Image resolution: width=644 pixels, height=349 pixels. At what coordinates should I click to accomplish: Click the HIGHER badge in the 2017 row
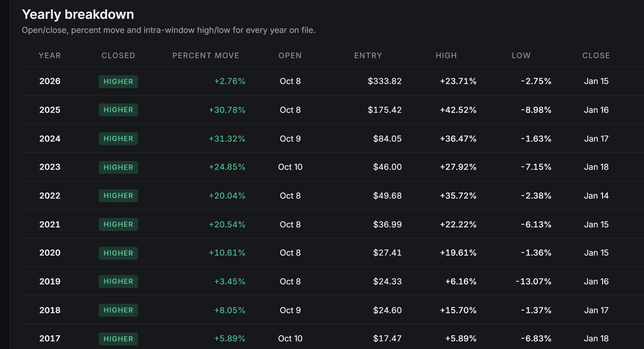pyautogui.click(x=118, y=339)
